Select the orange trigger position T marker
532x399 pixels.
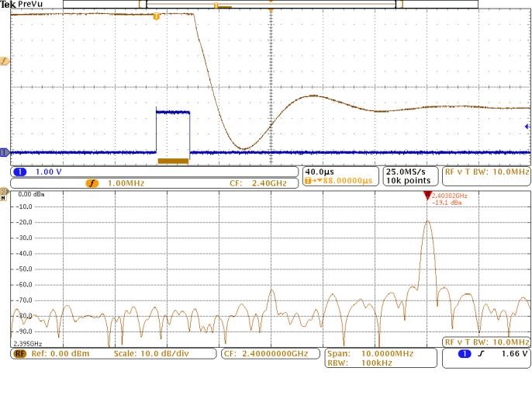(x=157, y=16)
